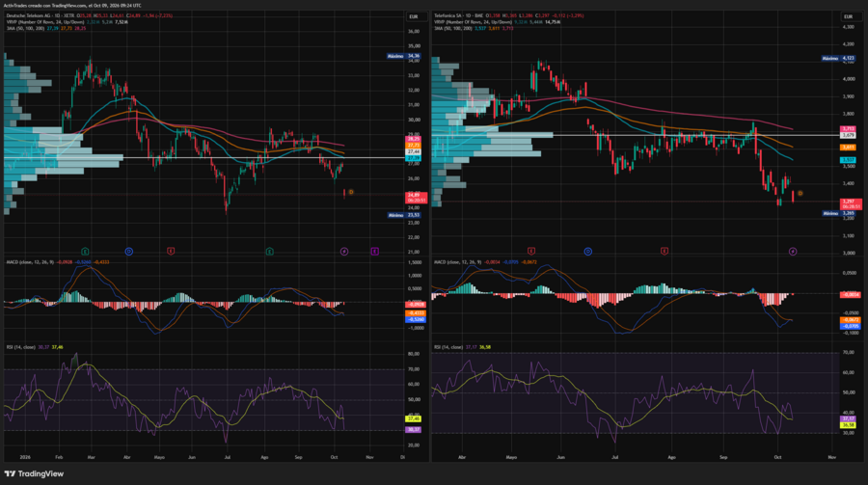The image size is (868, 485).
Task: Click the blue dividend marker on Deutsche Telekom chart
Action: pyautogui.click(x=129, y=252)
